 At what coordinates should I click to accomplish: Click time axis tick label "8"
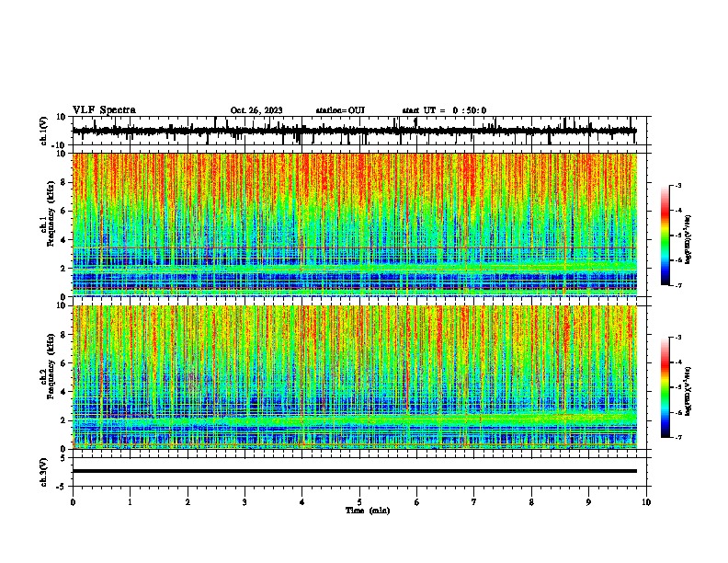click(531, 502)
